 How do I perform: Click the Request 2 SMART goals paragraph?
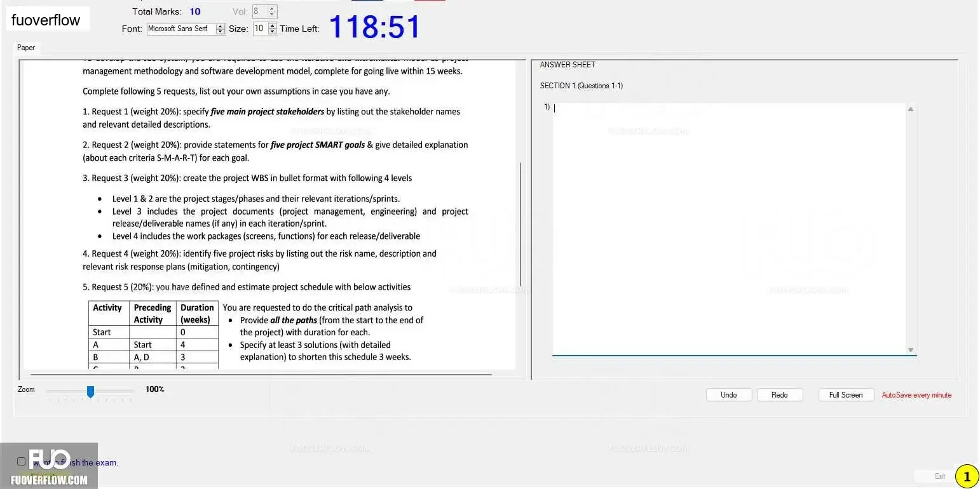point(275,151)
